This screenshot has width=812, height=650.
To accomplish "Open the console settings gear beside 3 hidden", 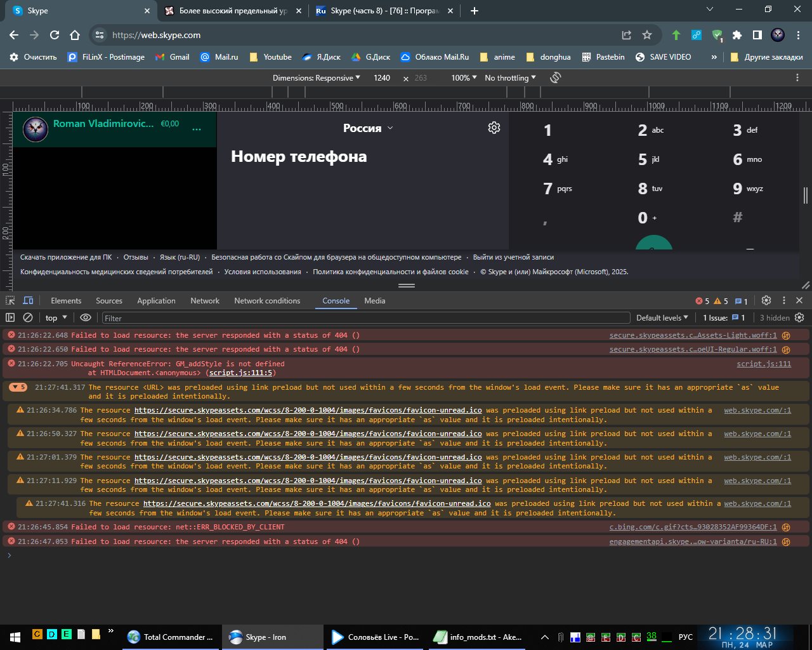I will (x=799, y=317).
